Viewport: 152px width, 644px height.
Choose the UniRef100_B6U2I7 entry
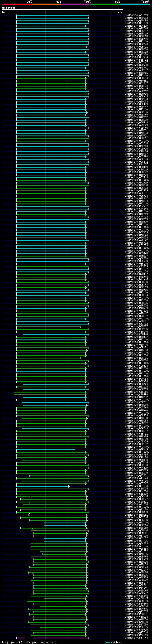[136, 326]
